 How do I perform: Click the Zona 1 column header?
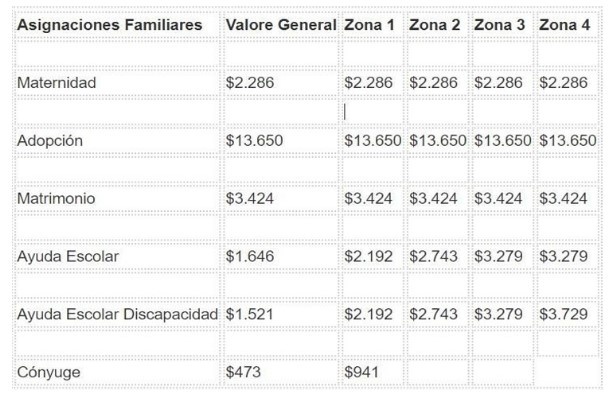click(x=369, y=25)
